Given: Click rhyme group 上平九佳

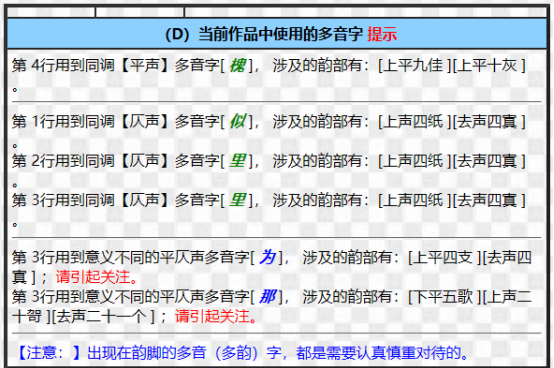Looking at the screenshot, I should click(x=413, y=65).
